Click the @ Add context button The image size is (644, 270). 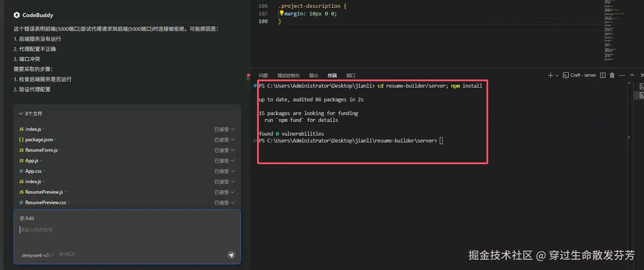click(x=27, y=218)
